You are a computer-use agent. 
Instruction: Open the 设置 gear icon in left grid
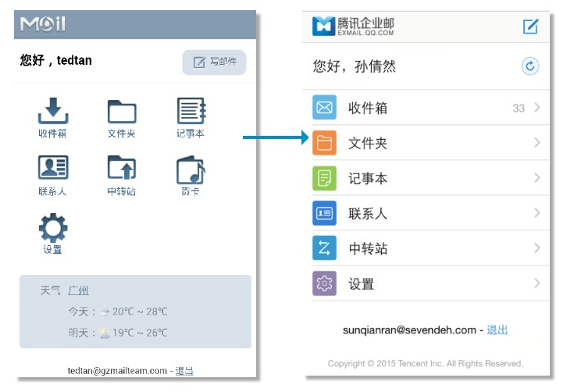[53, 228]
